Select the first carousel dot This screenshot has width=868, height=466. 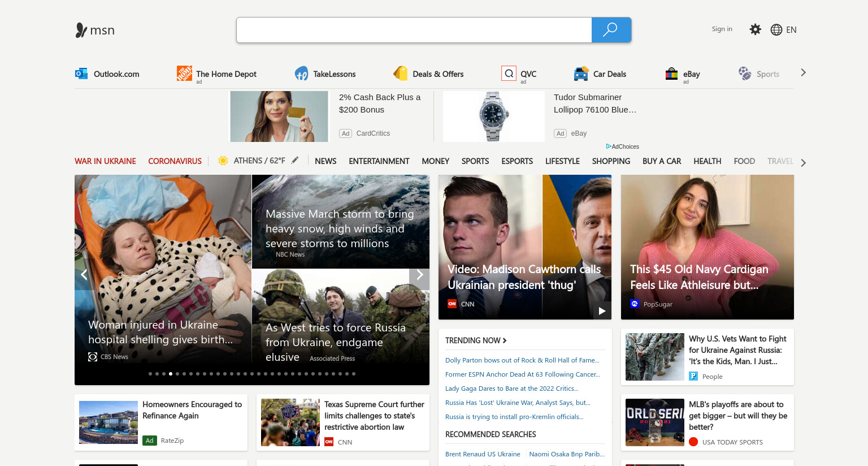pos(150,374)
